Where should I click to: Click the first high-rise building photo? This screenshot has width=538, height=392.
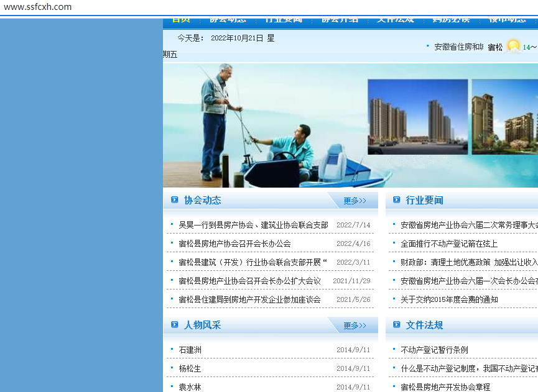417,116
